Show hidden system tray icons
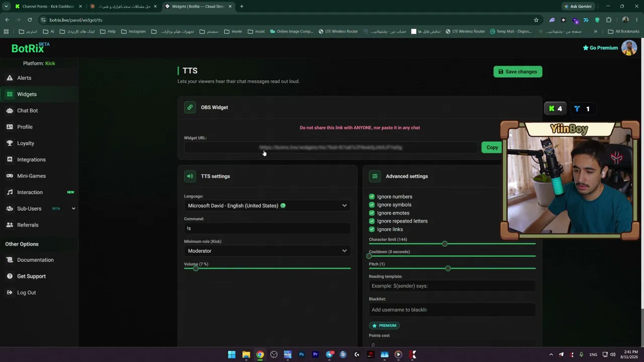Image resolution: width=644 pixels, height=362 pixels. [551, 354]
